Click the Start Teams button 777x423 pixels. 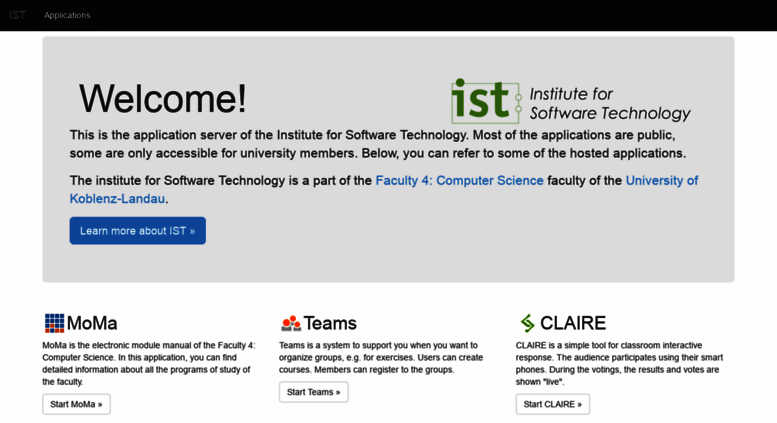(x=314, y=392)
